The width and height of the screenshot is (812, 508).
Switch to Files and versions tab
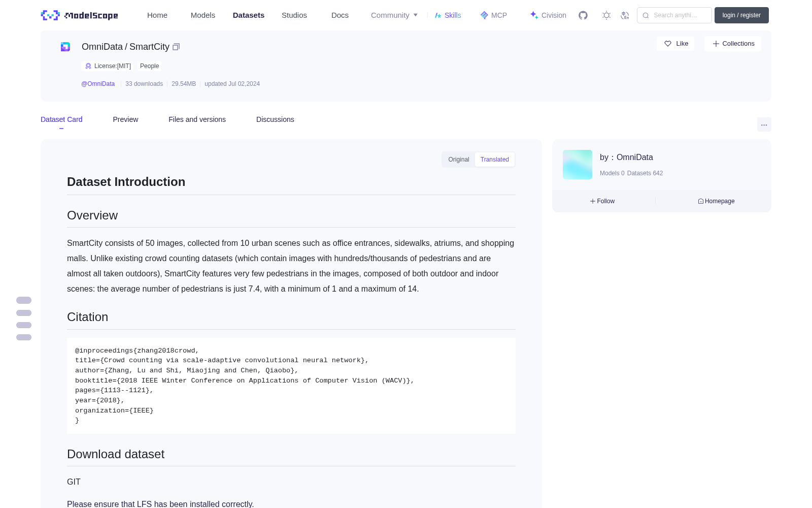click(197, 119)
